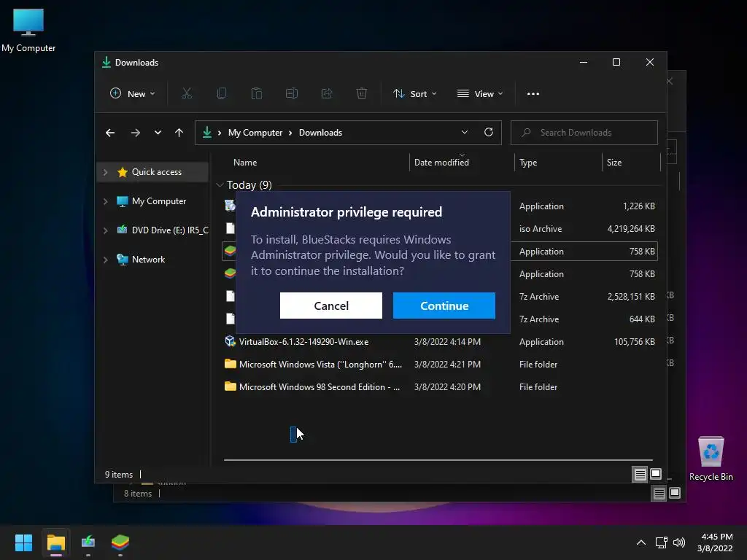
Task: Click the Delete trash icon
Action: point(362,94)
